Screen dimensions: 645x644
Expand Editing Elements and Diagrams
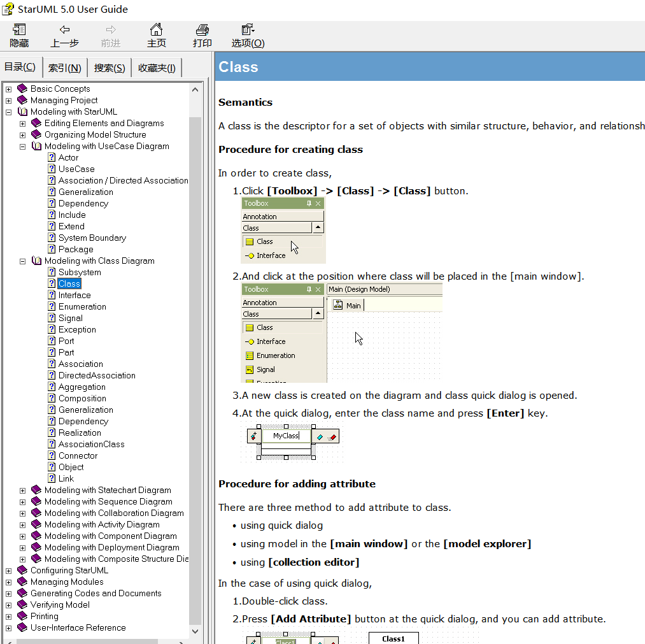coord(23,124)
